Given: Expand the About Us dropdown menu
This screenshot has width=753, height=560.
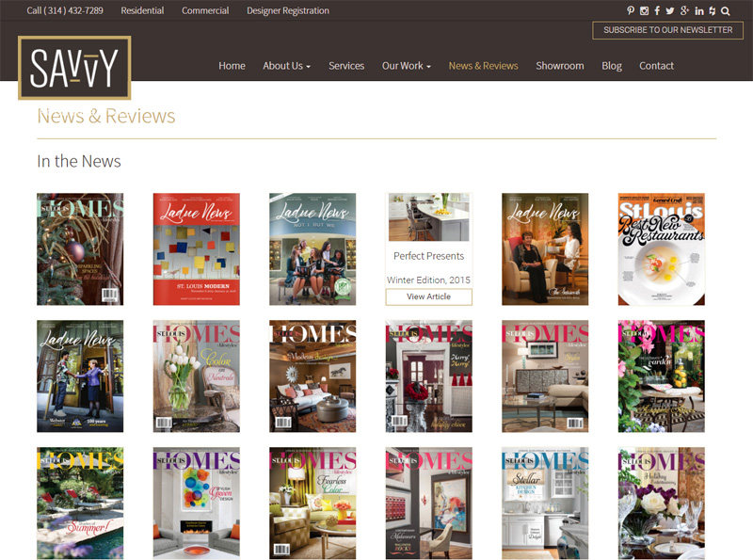Looking at the screenshot, I should [286, 66].
